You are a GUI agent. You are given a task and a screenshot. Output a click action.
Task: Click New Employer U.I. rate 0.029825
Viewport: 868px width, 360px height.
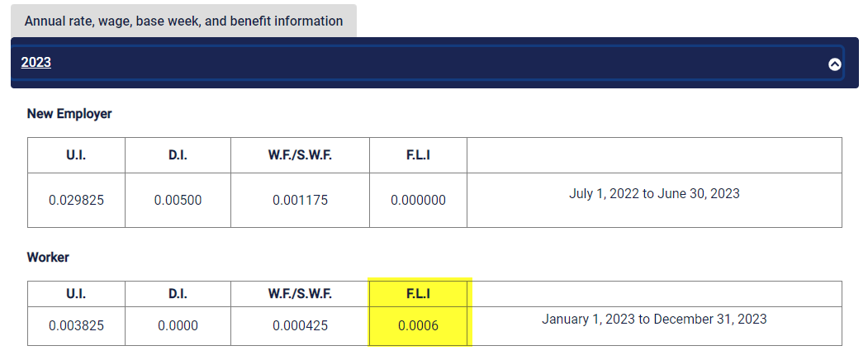(x=76, y=200)
